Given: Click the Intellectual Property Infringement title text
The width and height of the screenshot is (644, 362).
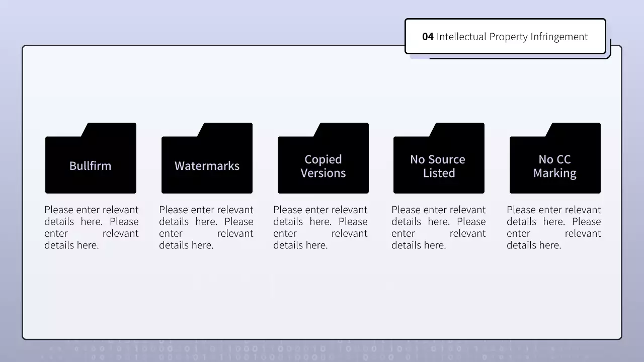Looking at the screenshot, I should [x=512, y=37].
